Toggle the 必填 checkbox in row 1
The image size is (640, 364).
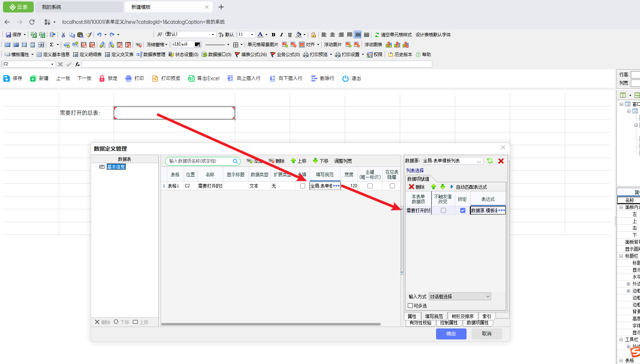[303, 186]
